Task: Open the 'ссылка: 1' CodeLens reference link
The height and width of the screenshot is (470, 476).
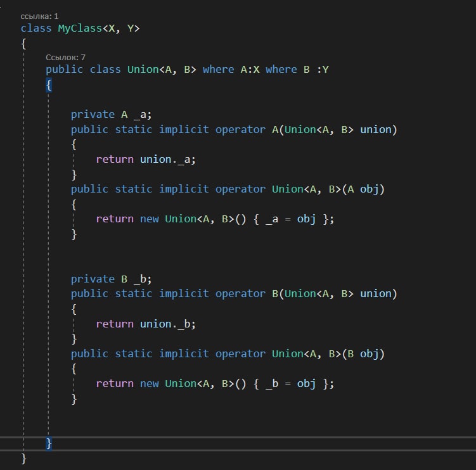Action: tap(39, 16)
